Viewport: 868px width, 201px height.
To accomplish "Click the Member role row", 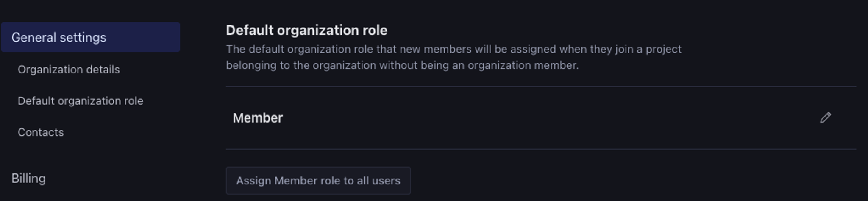I will (x=509, y=118).
